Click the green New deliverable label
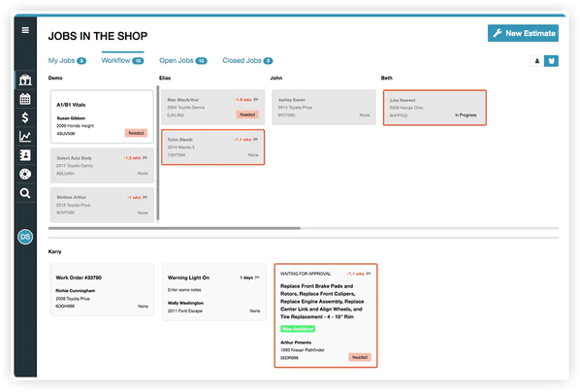580x392 pixels. pos(298,329)
